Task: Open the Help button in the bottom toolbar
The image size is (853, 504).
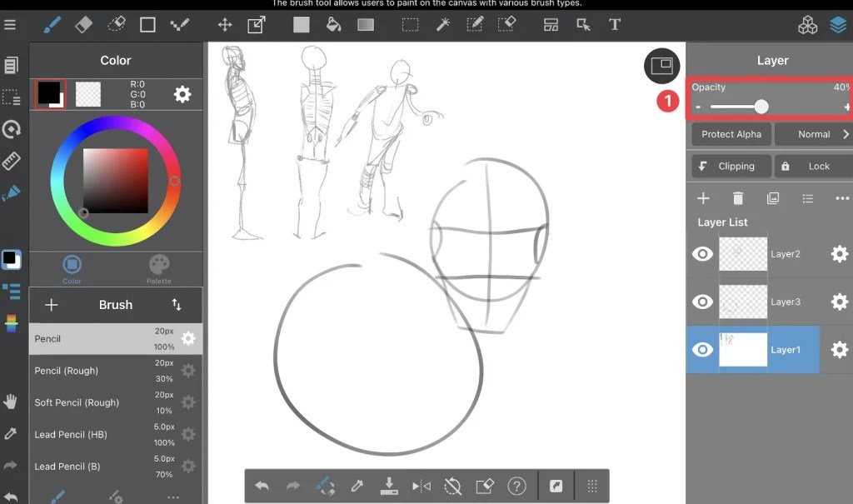Action: tap(517, 486)
